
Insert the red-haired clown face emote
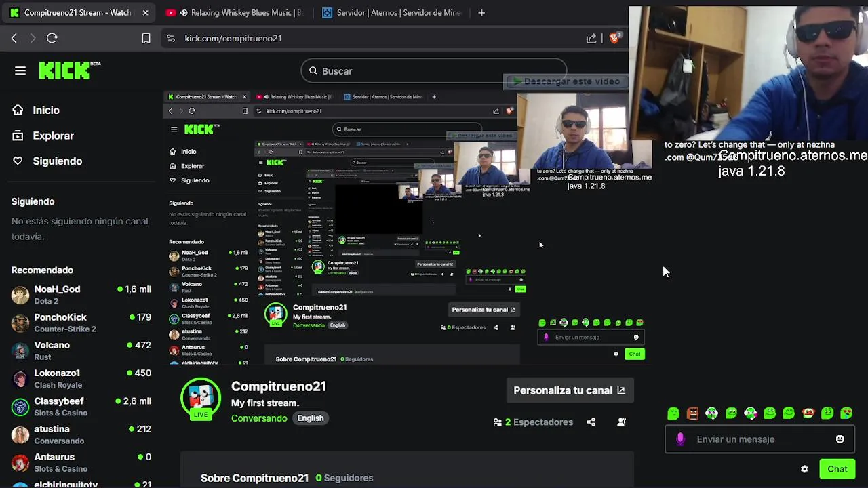tap(808, 413)
